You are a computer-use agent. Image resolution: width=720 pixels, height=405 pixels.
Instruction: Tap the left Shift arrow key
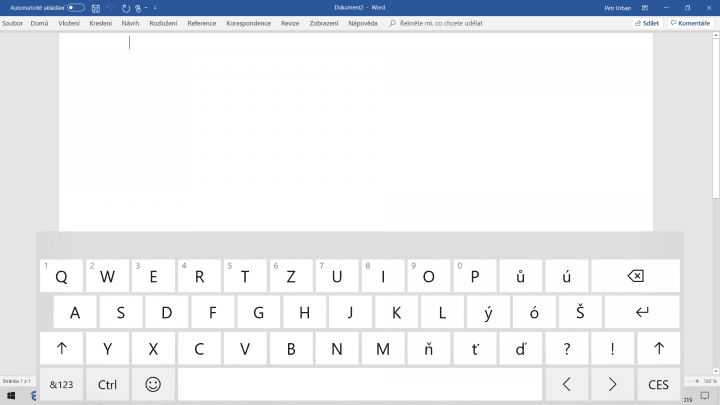62,349
